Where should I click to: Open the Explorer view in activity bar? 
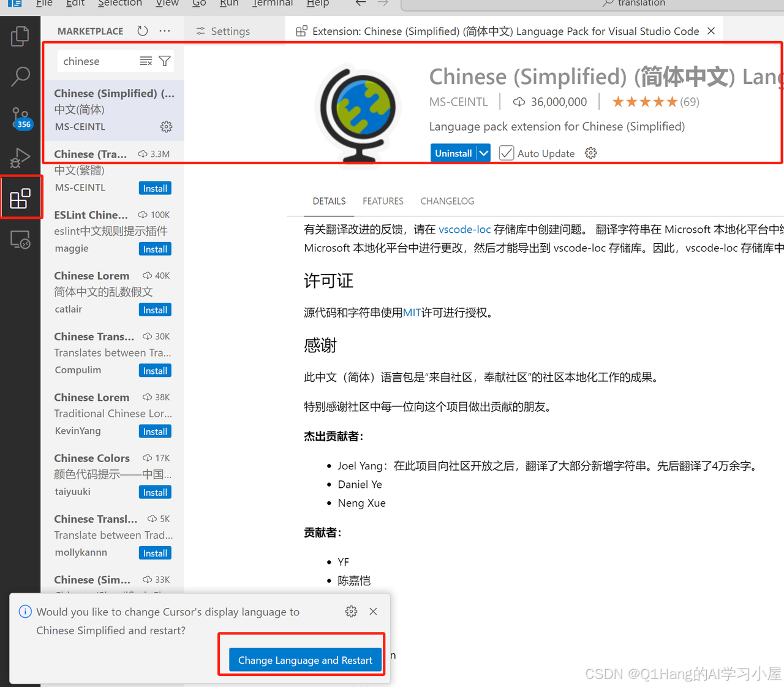click(20, 37)
